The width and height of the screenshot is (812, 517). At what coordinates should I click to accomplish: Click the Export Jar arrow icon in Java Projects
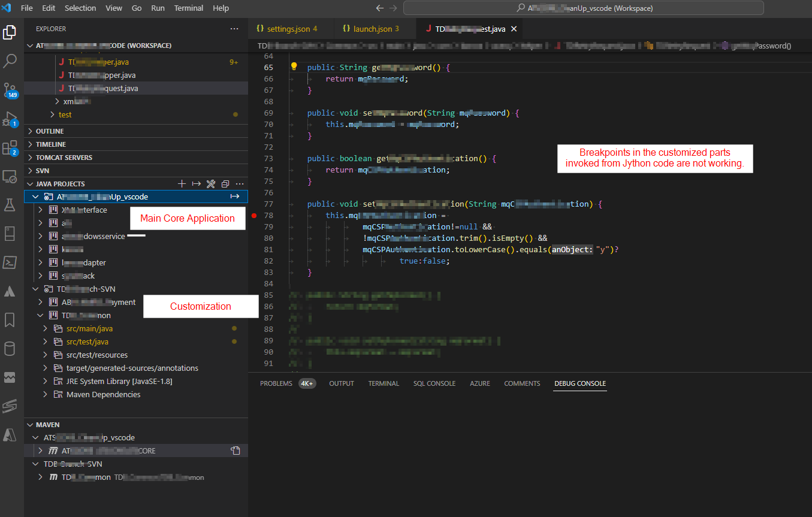tap(197, 183)
